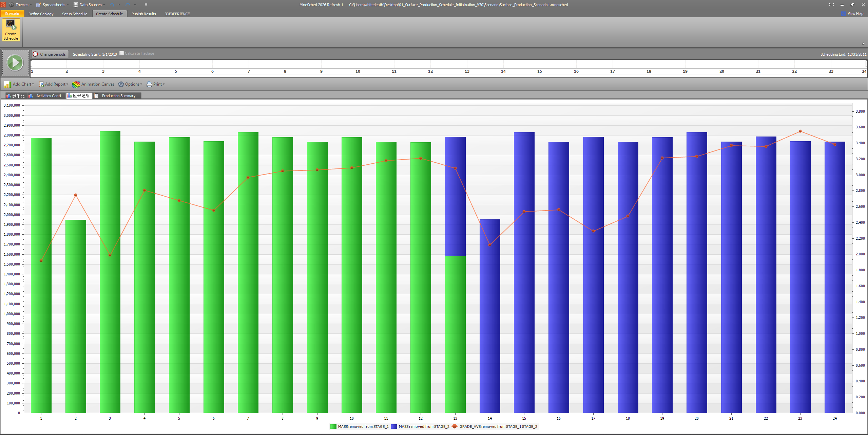Click the Change periods button
868x435 pixels.
pyautogui.click(x=50, y=54)
